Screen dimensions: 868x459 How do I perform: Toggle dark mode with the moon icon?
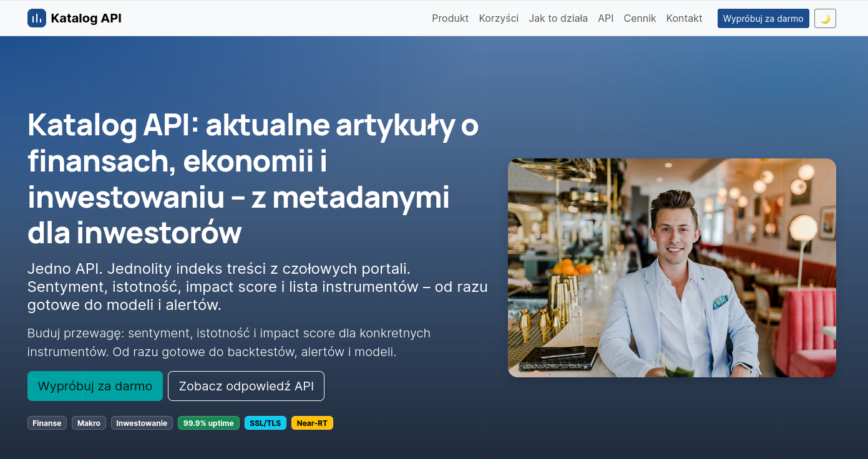click(825, 18)
